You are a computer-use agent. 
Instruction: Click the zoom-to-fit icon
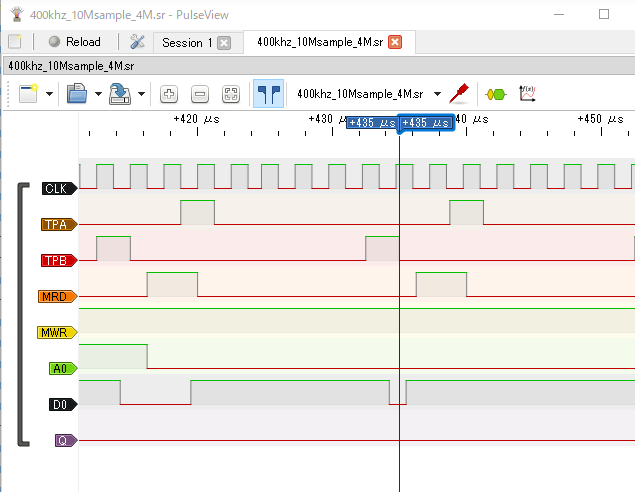pos(231,94)
